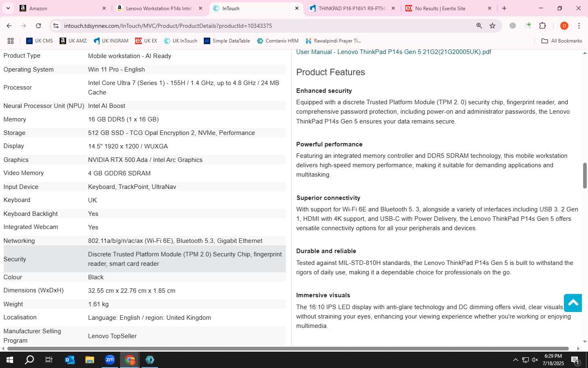Open the Windows Start menu
This screenshot has width=588, height=368.
point(10,360)
